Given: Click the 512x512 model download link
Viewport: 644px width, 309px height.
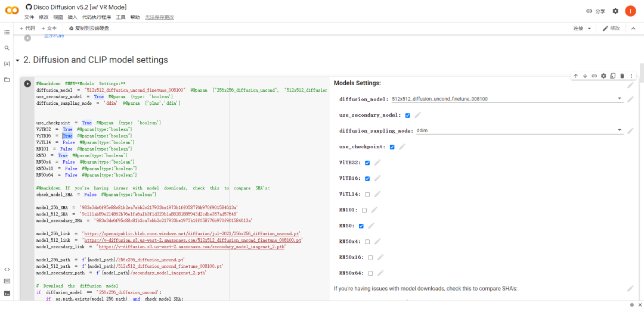Looking at the screenshot, I should coord(193,240).
